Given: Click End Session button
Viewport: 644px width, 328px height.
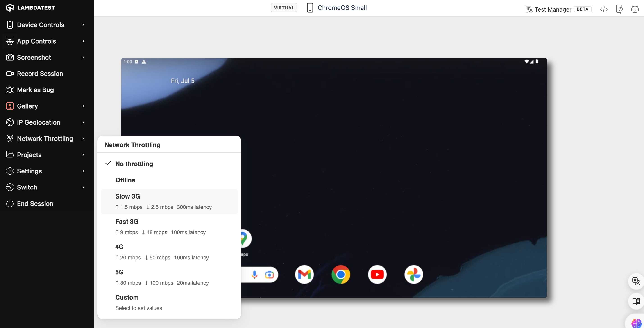Looking at the screenshot, I should click(35, 203).
